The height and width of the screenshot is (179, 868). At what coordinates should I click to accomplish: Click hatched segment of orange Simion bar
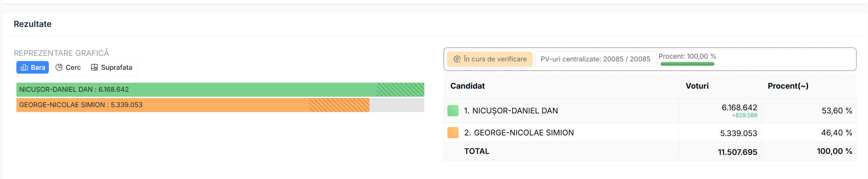339,105
